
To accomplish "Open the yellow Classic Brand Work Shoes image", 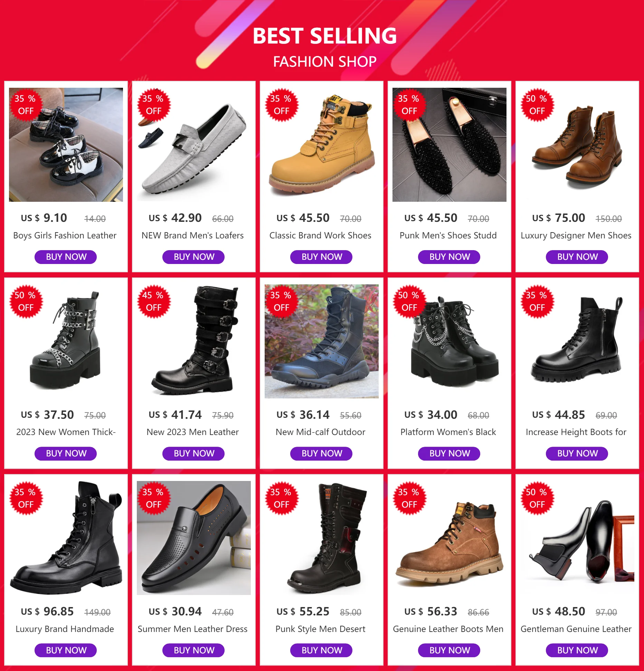I will click(322, 145).
